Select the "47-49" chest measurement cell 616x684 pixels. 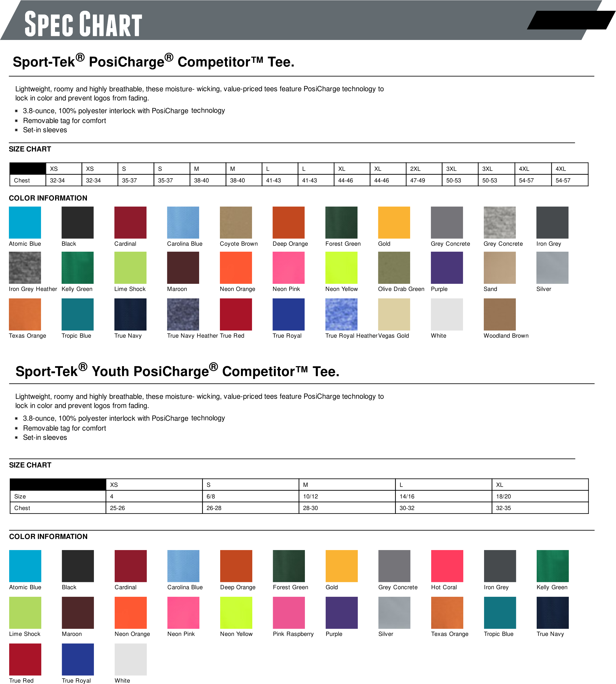(x=424, y=181)
